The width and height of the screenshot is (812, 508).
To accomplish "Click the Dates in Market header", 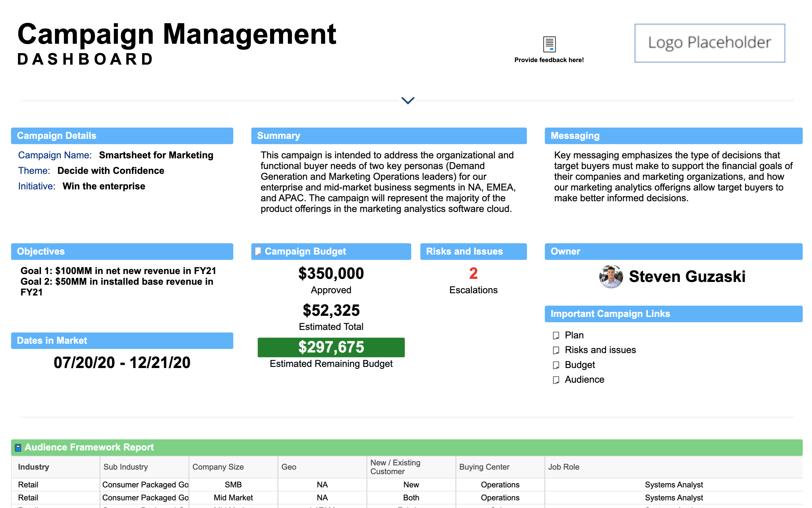I will [122, 341].
